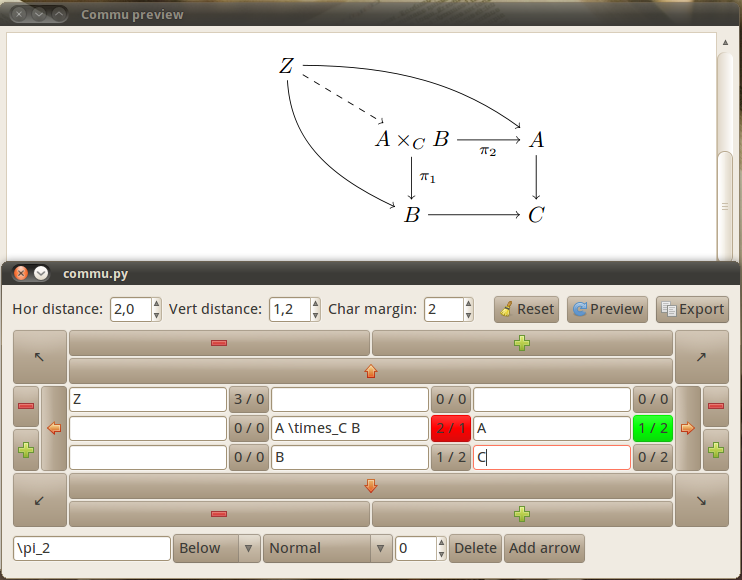Click the Z node text field
742x580 pixels.
[x=148, y=399]
